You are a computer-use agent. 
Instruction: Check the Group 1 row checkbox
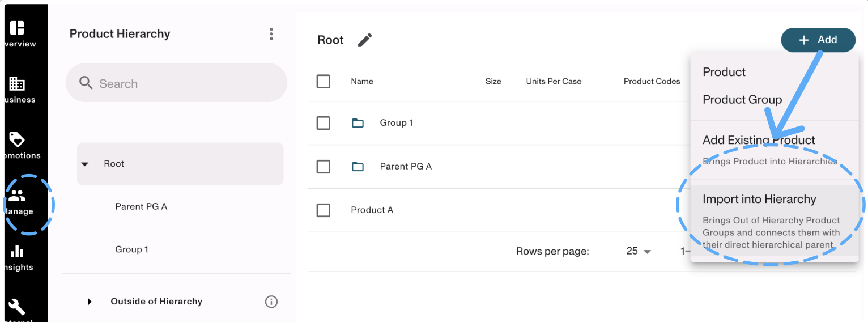click(324, 123)
